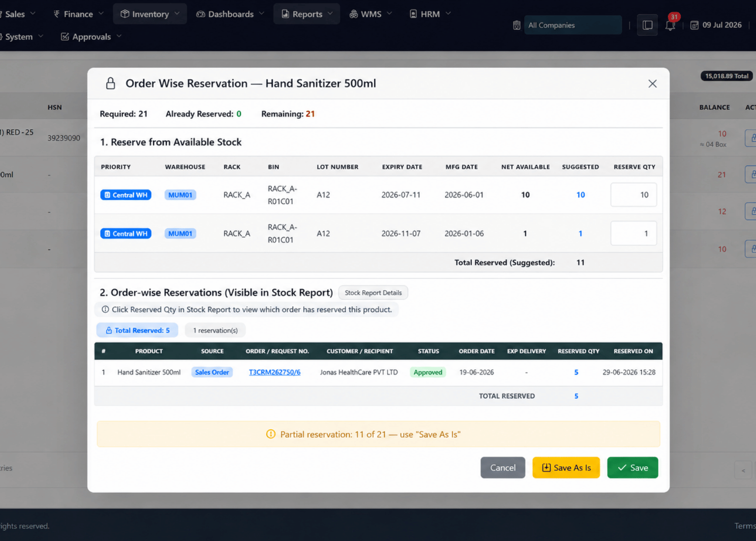Open order link T3CRM262750/6
The width and height of the screenshot is (756, 541).
point(275,372)
